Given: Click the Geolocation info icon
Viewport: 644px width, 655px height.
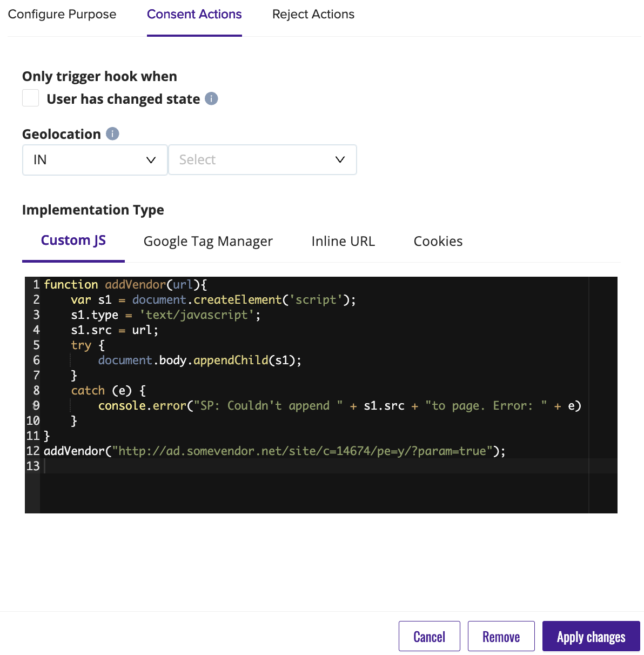Looking at the screenshot, I should [112, 133].
